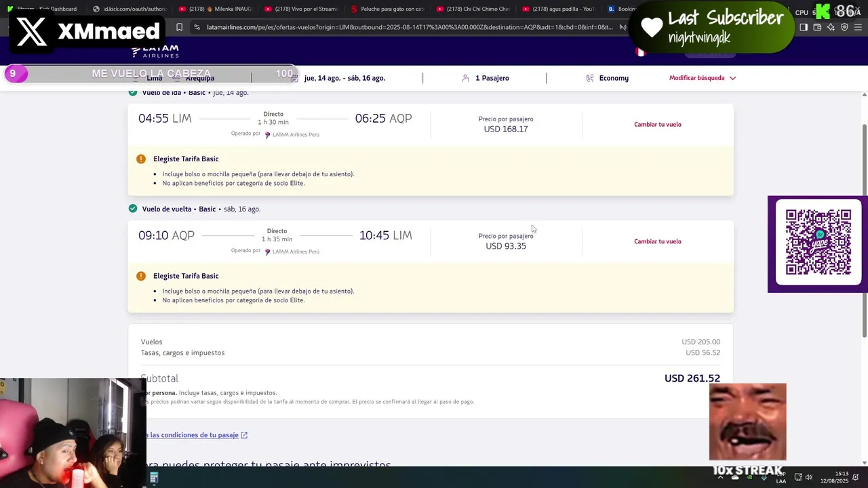Open the browser hamburger menu
868x488 pixels.
[858, 27]
